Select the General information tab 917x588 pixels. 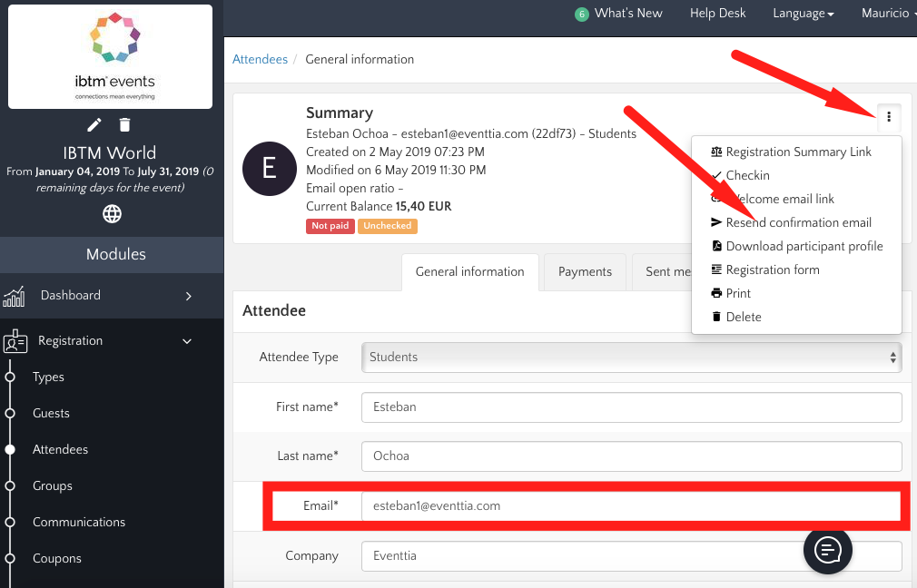469,271
